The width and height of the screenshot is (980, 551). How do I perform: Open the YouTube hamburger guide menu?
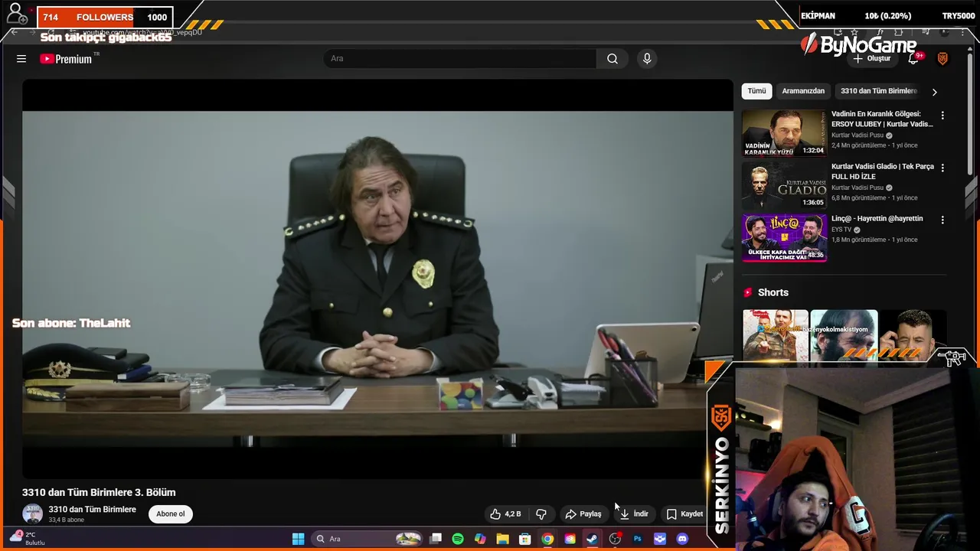21,59
